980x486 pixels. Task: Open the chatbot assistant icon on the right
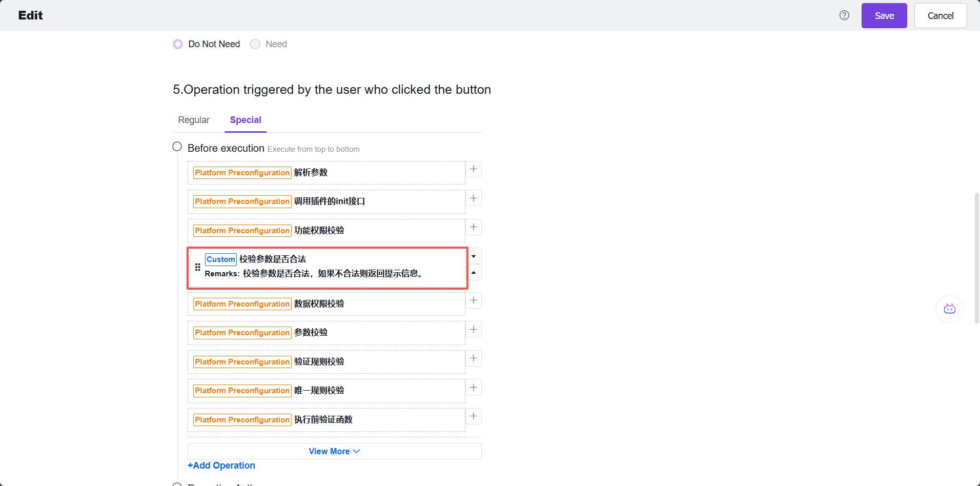point(949,308)
